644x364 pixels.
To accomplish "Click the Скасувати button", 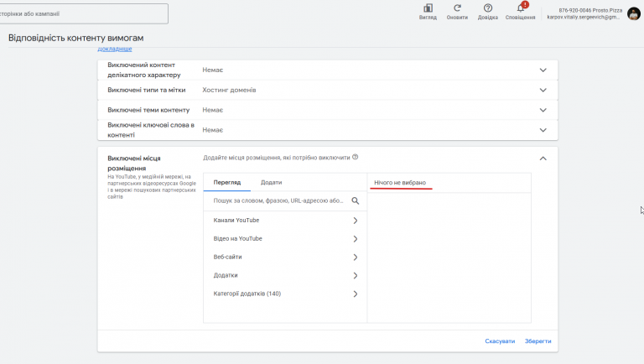I will [500, 341].
